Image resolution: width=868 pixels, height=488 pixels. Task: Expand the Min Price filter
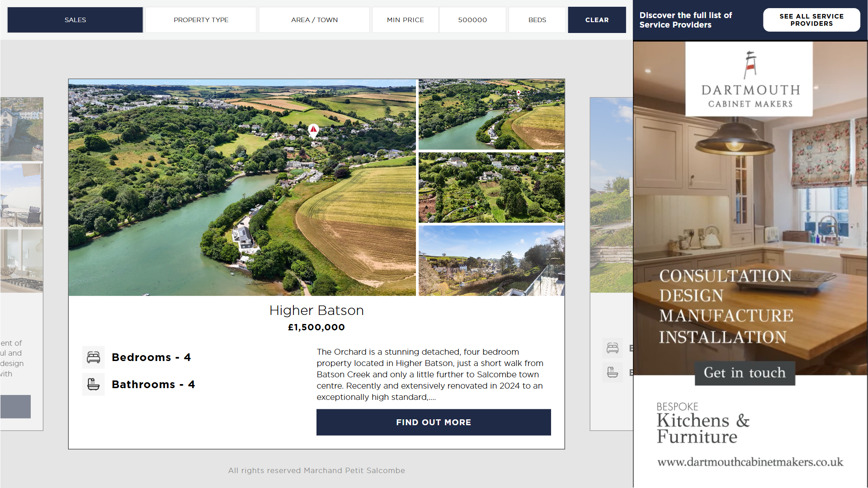pos(406,20)
